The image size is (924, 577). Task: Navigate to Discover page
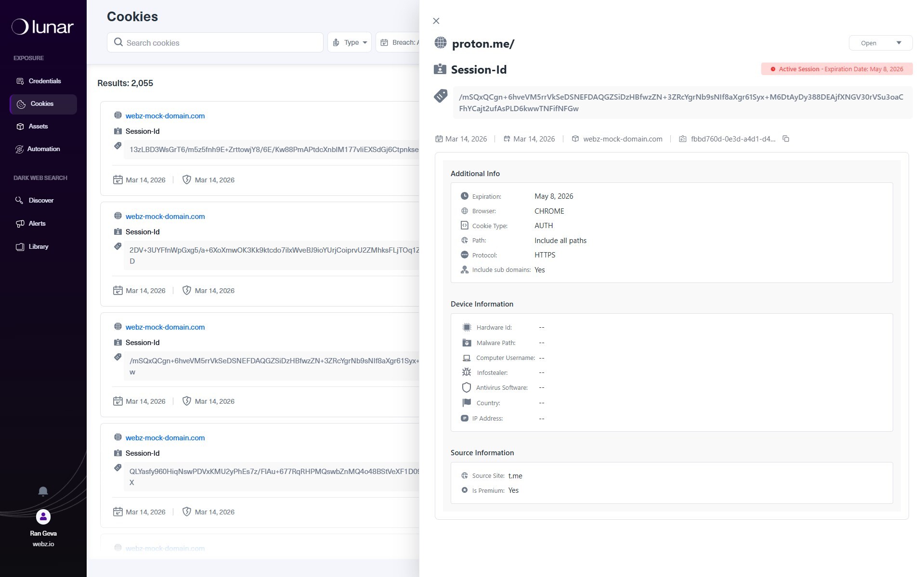(41, 201)
